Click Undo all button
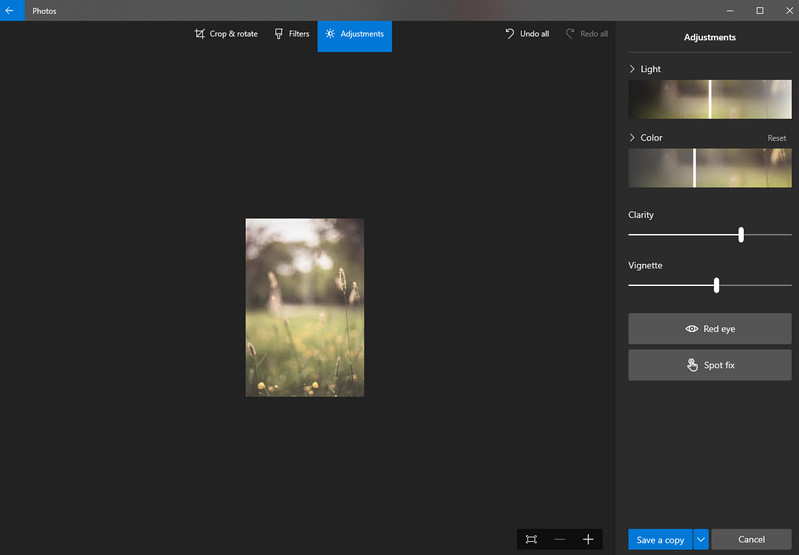This screenshot has width=799, height=555. pyautogui.click(x=527, y=34)
